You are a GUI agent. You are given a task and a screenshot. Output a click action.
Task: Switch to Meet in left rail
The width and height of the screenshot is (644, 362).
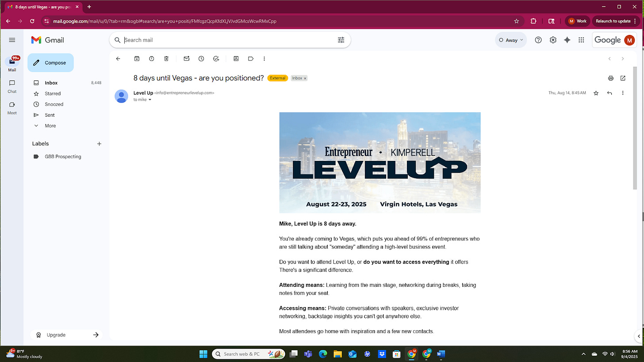click(12, 108)
